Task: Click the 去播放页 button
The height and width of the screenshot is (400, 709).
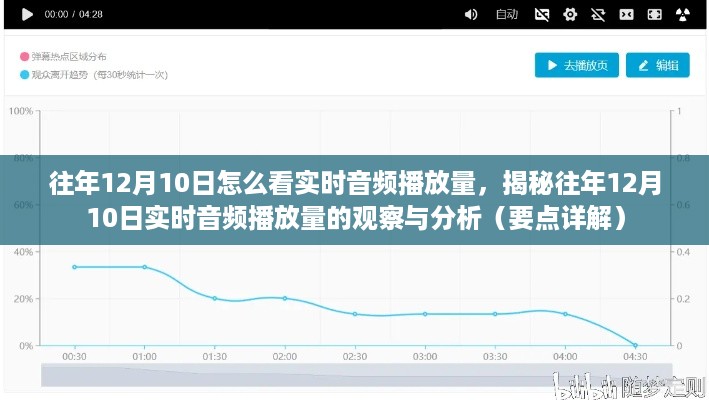Action: (x=577, y=65)
